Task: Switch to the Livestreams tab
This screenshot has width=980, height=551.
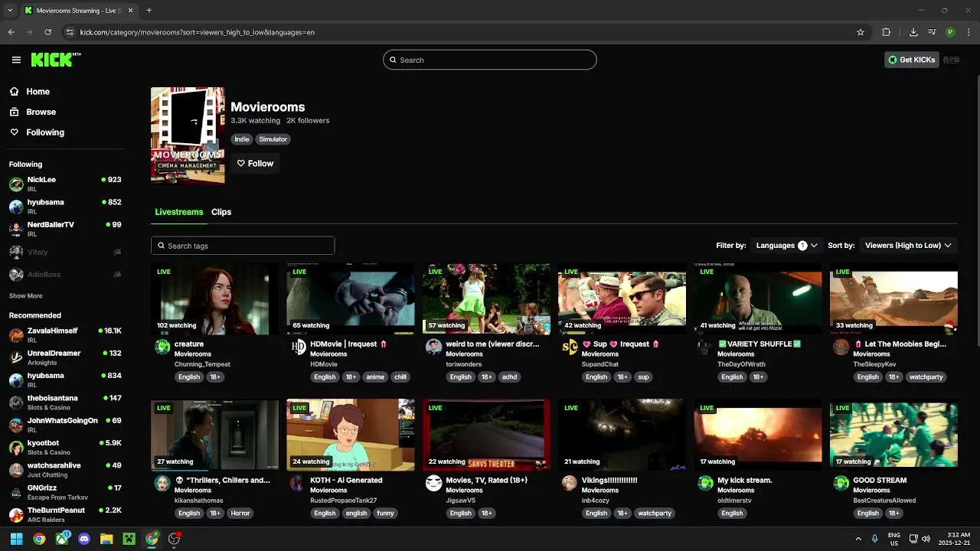Action: point(179,212)
